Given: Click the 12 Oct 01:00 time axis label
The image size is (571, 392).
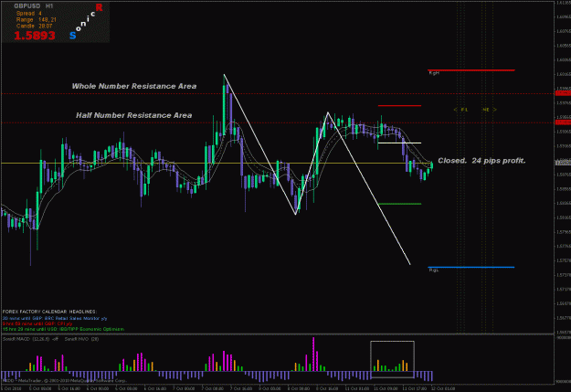Looking at the screenshot, I should click(443, 388).
